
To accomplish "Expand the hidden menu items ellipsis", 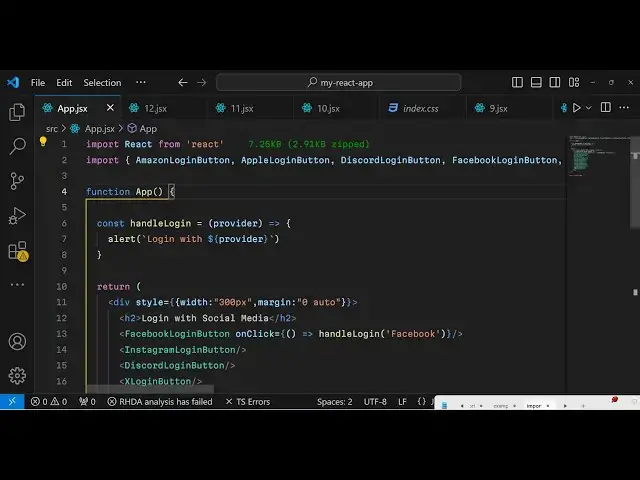I will tap(141, 82).
